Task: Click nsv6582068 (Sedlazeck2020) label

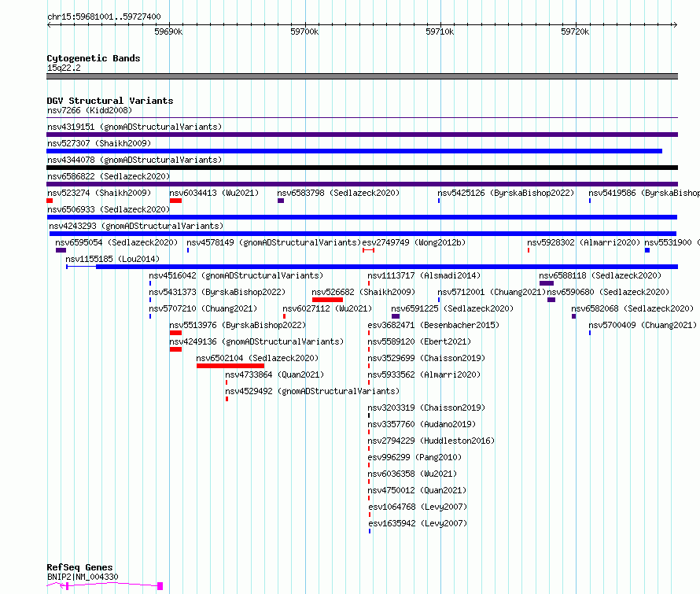Action: tap(632, 308)
